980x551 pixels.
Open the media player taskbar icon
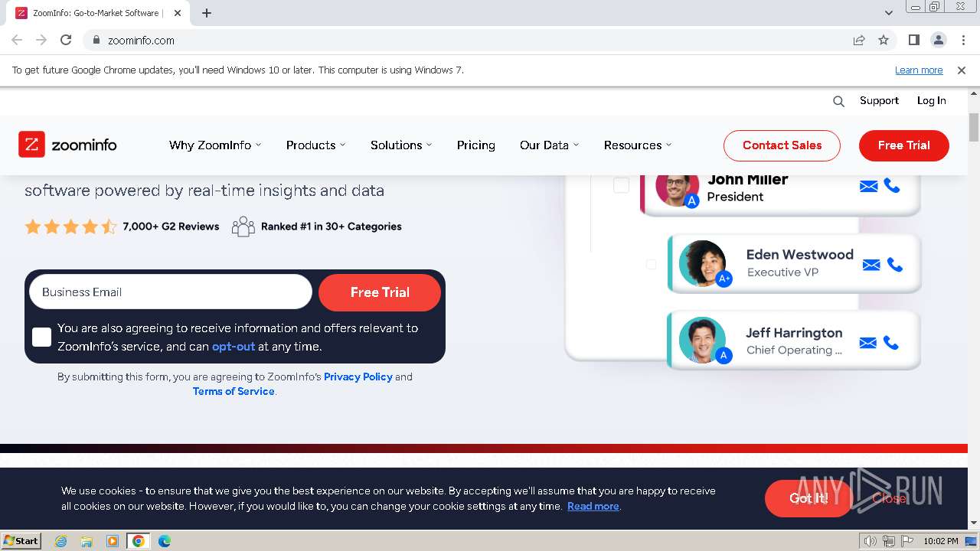coord(113,541)
